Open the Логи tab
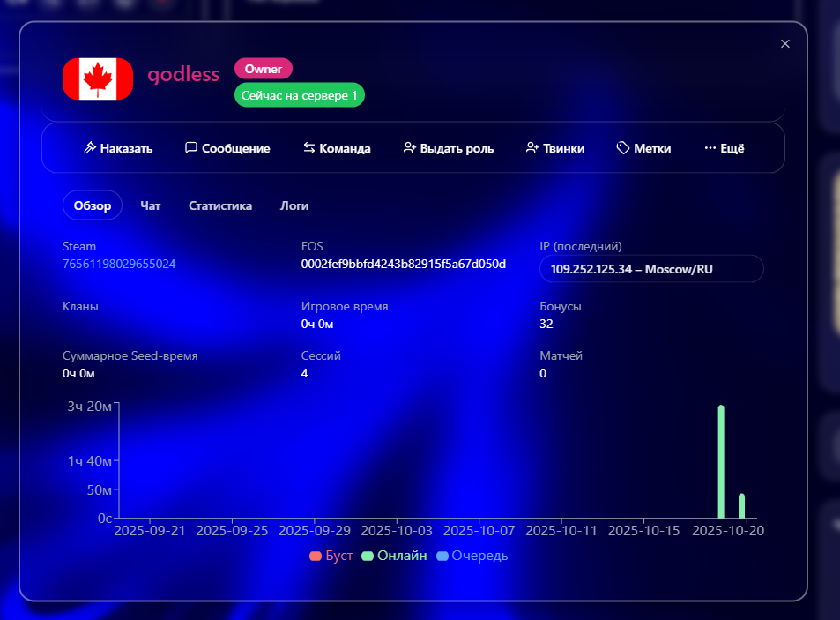840x620 pixels. click(294, 205)
